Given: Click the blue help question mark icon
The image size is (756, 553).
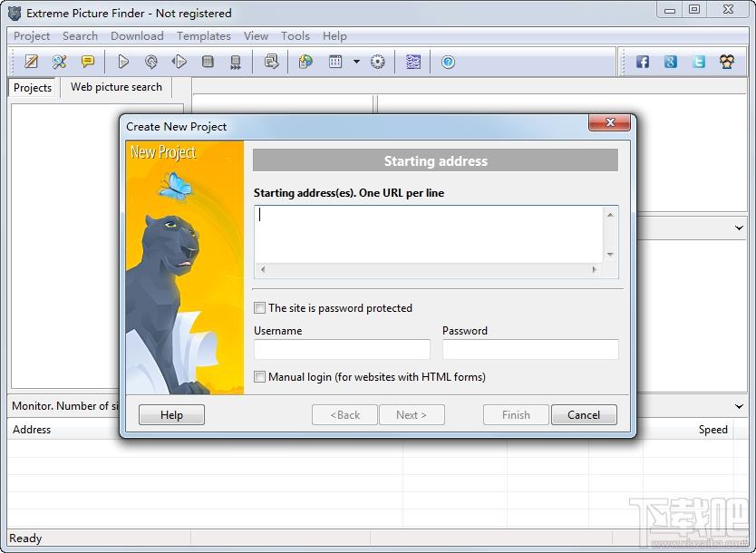Looking at the screenshot, I should click(x=448, y=62).
